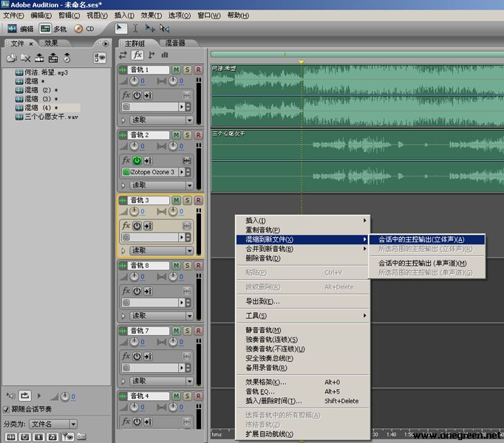
Task: Mute track 音轨 1
Action: coord(176,70)
